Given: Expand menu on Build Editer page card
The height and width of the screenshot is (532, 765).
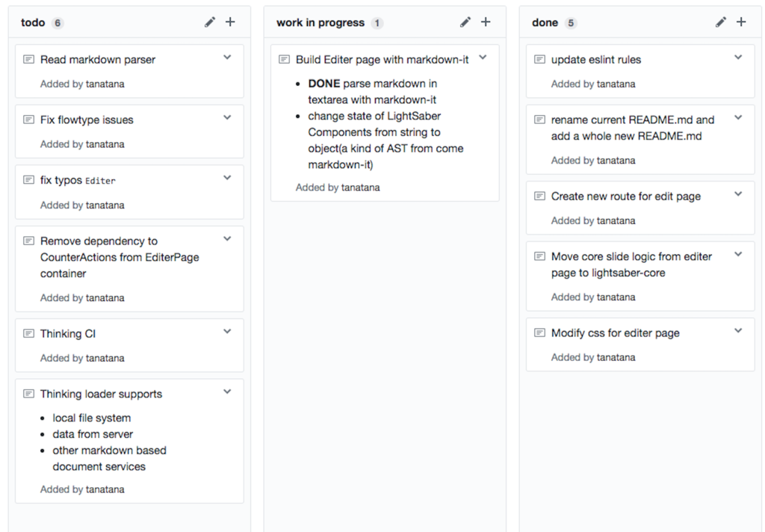Looking at the screenshot, I should tap(483, 58).
